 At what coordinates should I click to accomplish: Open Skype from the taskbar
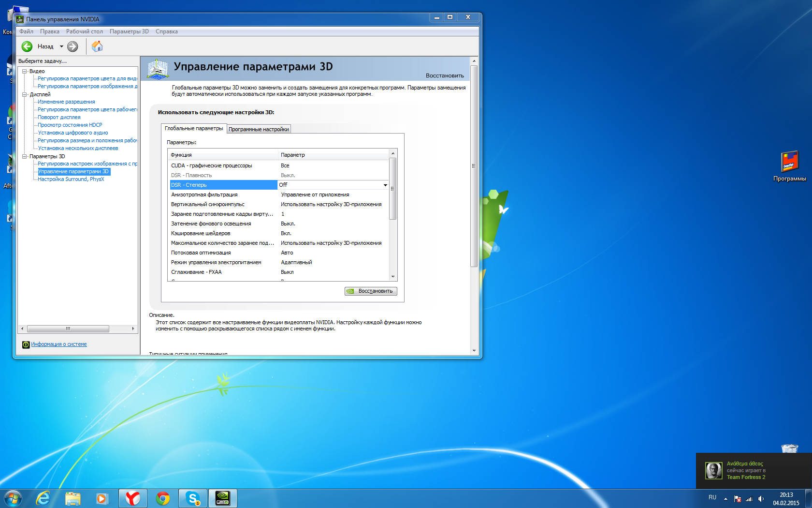tap(193, 498)
